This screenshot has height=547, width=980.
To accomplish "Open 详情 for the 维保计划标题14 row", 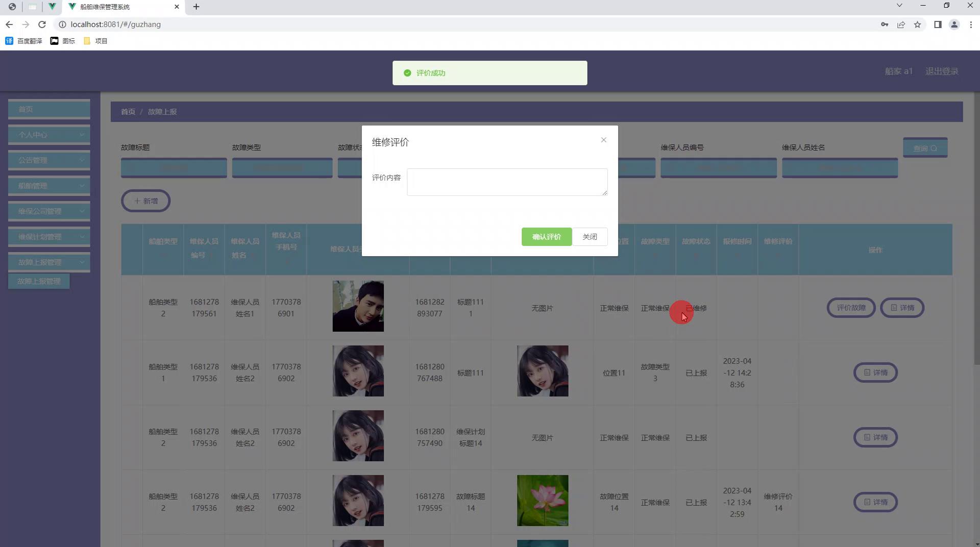I will coord(875,437).
